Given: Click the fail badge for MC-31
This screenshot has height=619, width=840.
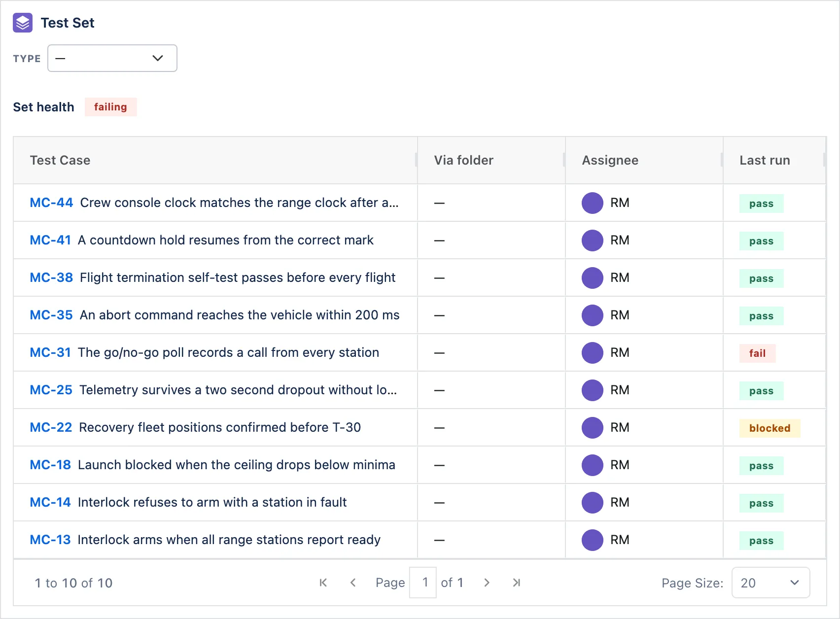Looking at the screenshot, I should (x=757, y=353).
